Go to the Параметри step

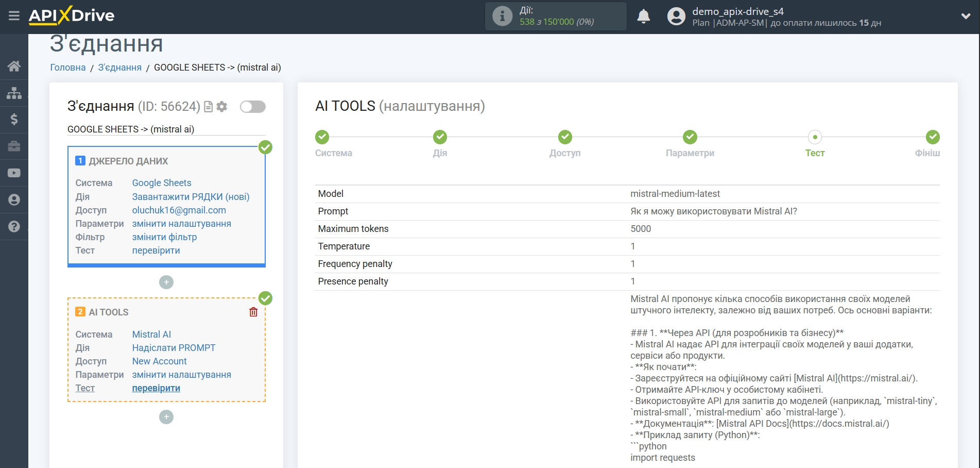click(x=690, y=137)
